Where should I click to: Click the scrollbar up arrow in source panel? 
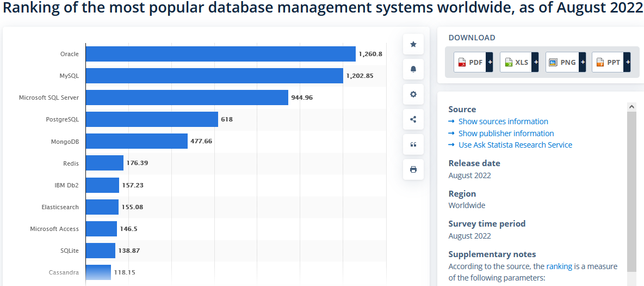tap(631, 107)
